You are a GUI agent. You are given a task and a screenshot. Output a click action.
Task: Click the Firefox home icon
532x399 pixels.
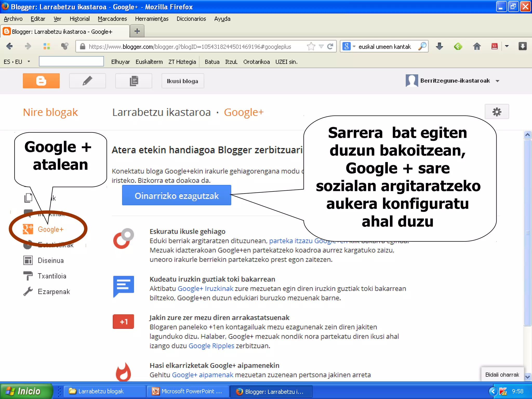(x=477, y=46)
